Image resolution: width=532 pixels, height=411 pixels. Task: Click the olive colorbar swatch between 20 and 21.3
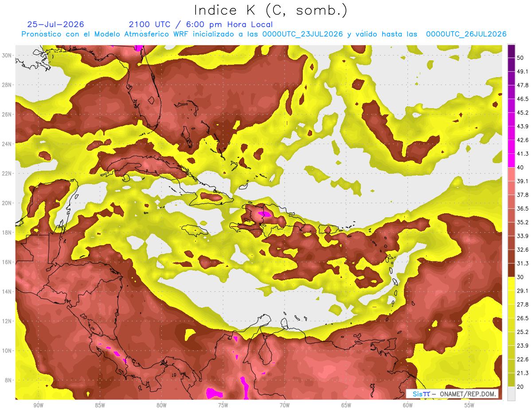pyautogui.click(x=511, y=380)
